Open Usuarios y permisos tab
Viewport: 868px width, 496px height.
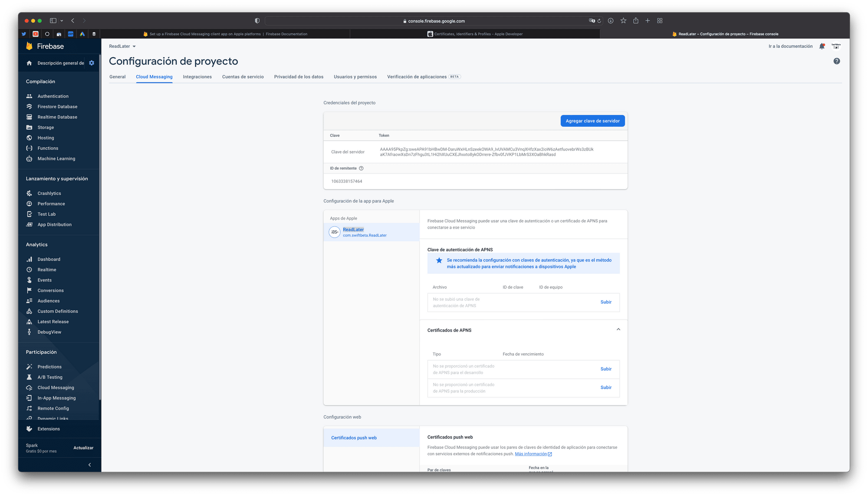coord(355,77)
